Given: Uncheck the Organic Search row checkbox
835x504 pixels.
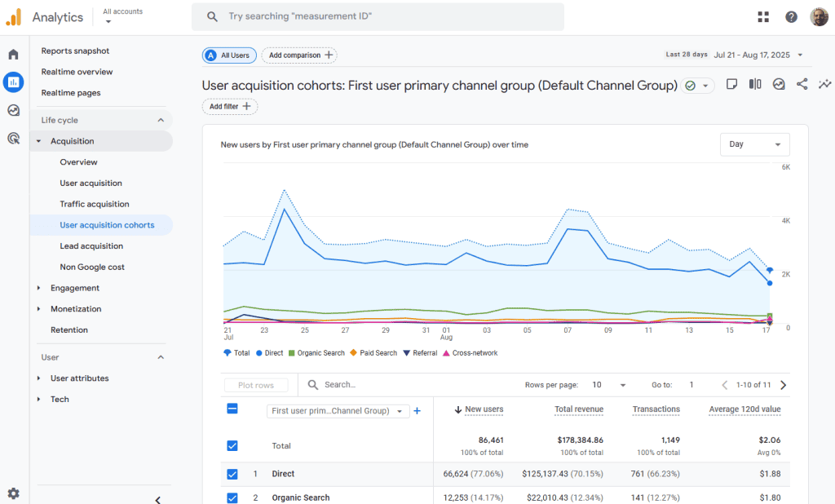Looking at the screenshot, I should point(232,497).
